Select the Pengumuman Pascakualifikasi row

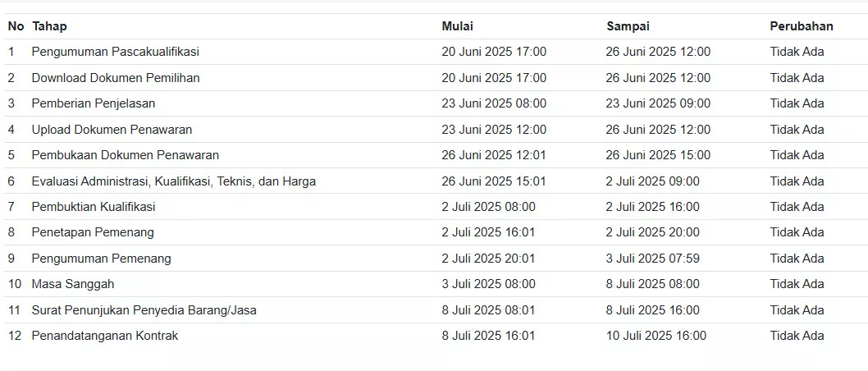[x=434, y=52]
